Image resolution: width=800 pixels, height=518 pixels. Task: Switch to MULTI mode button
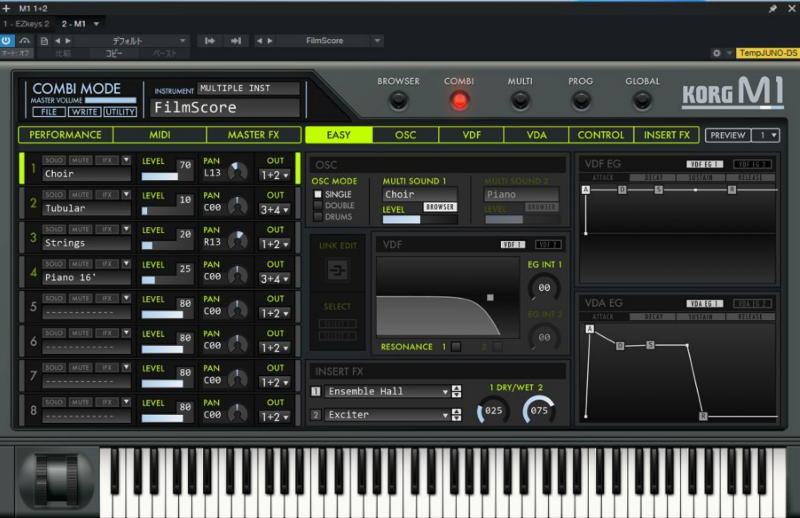click(520, 100)
